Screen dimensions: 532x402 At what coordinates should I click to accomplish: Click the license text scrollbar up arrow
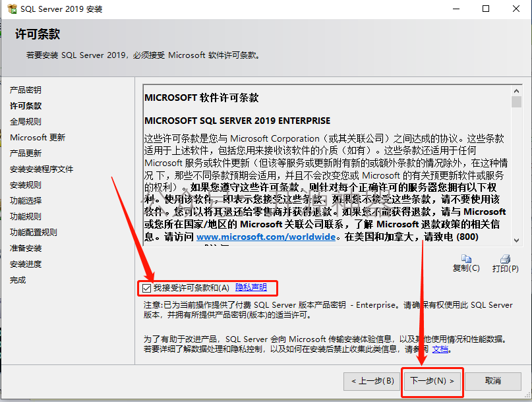click(516, 91)
